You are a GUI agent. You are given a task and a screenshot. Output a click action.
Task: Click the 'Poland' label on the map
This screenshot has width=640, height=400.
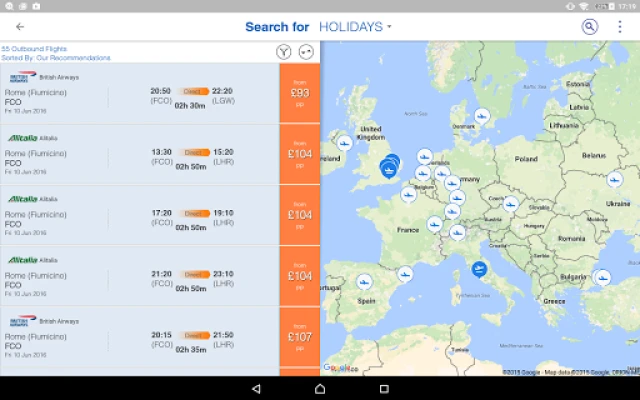tap(526, 159)
